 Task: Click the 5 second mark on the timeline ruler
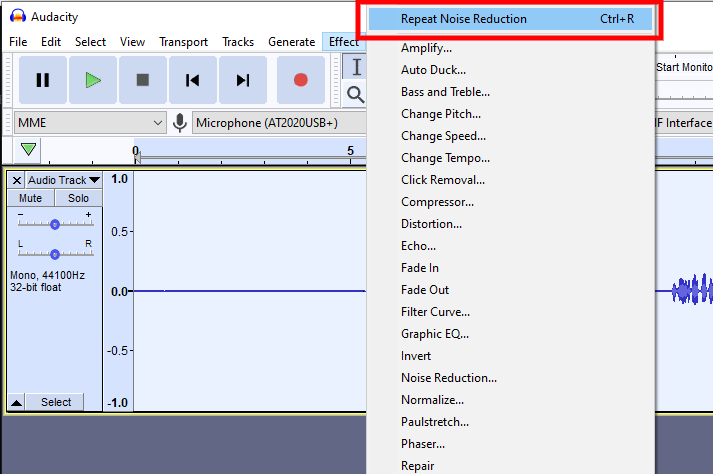tap(350, 151)
